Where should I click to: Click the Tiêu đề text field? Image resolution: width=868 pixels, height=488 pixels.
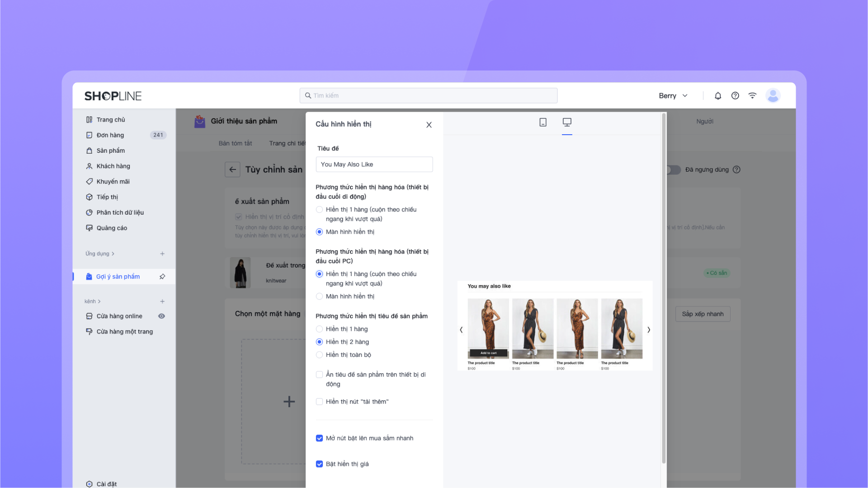[374, 164]
